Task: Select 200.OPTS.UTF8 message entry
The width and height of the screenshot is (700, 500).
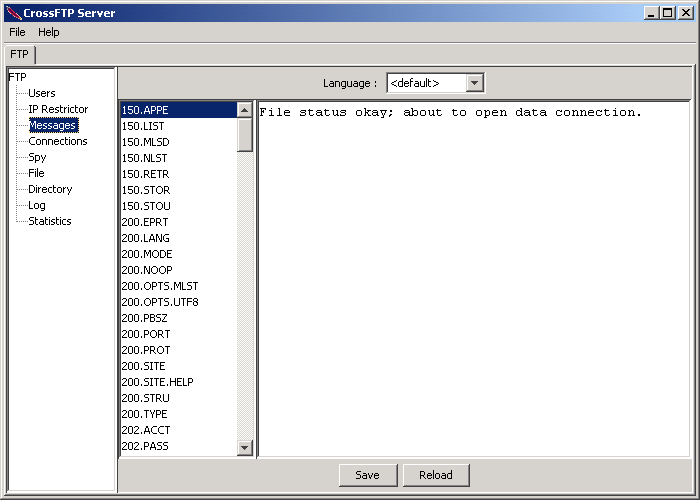Action: 179,302
